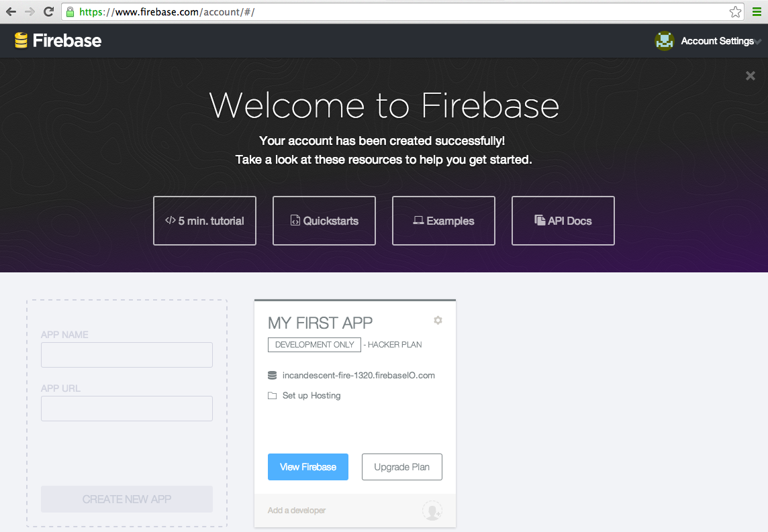The height and width of the screenshot is (532, 768).
Task: Click inside the APP NAME input field
Action: 126,354
